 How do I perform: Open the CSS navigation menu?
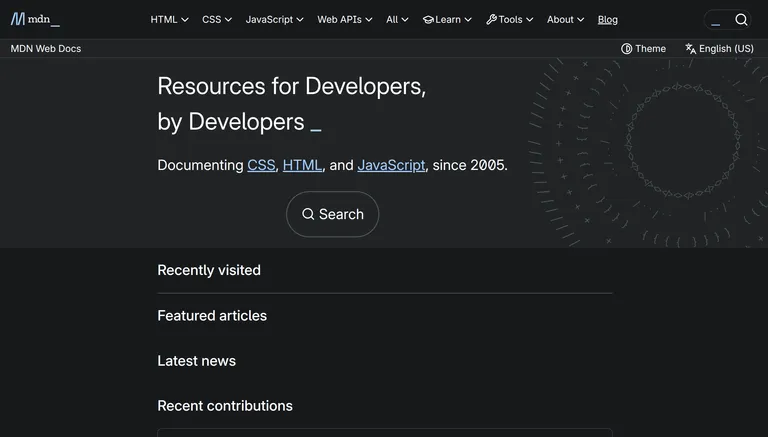click(x=217, y=20)
